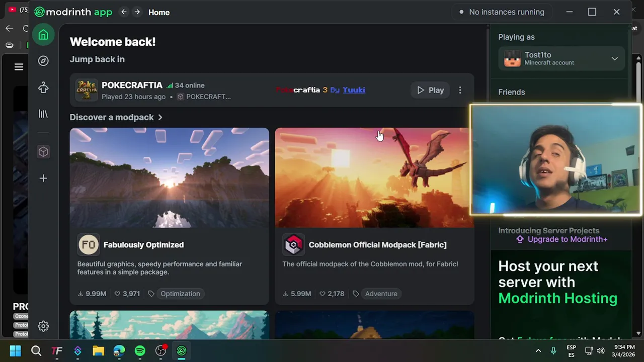This screenshot has height=362, width=644.
Task: Click the Modrinth app logo
Action: [73, 12]
